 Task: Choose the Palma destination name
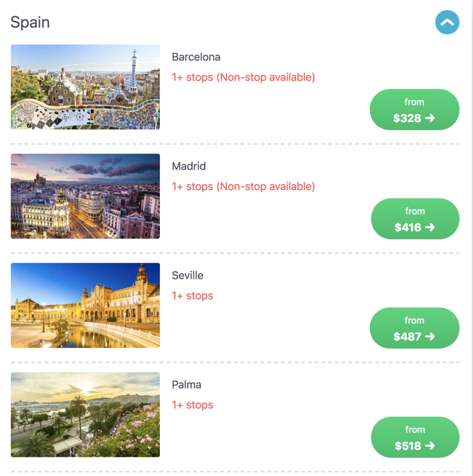coord(187,385)
